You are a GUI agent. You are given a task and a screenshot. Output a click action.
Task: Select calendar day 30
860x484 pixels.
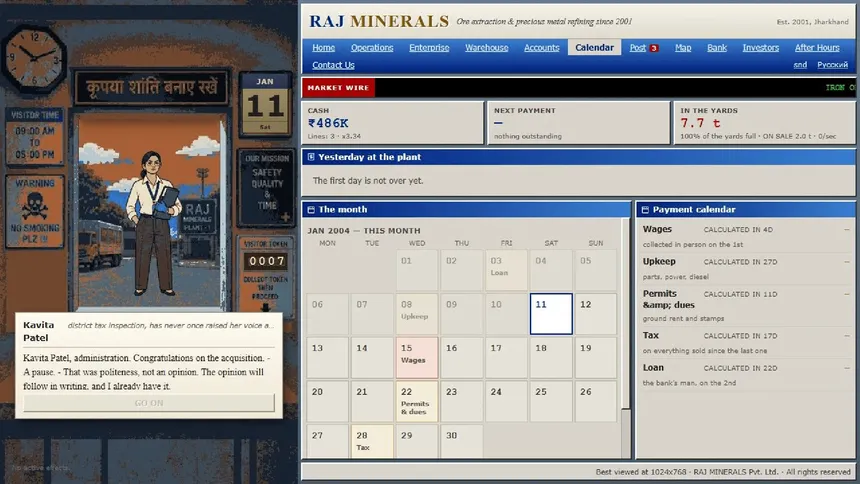[461, 441]
